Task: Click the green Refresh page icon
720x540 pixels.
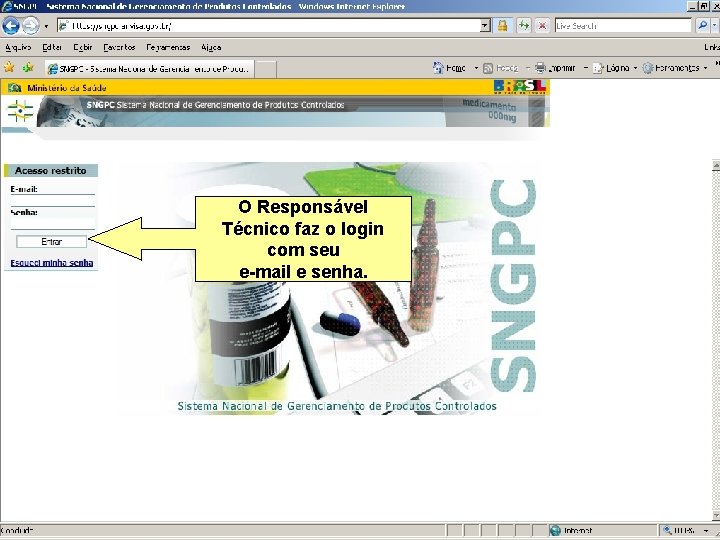Action: point(523,26)
